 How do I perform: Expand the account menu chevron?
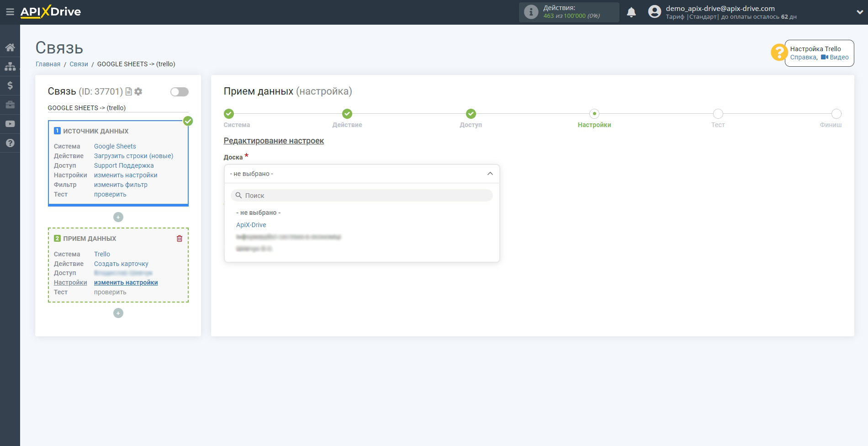coord(859,12)
